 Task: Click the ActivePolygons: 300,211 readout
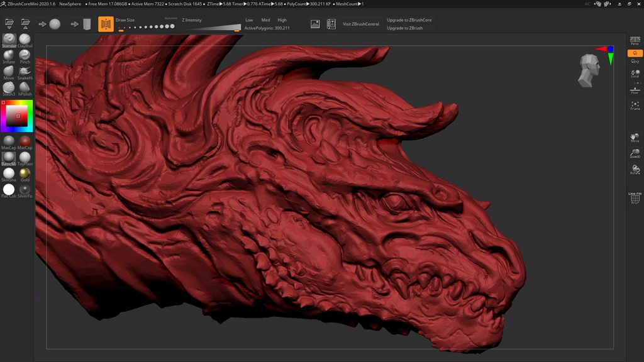pyautogui.click(x=267, y=28)
